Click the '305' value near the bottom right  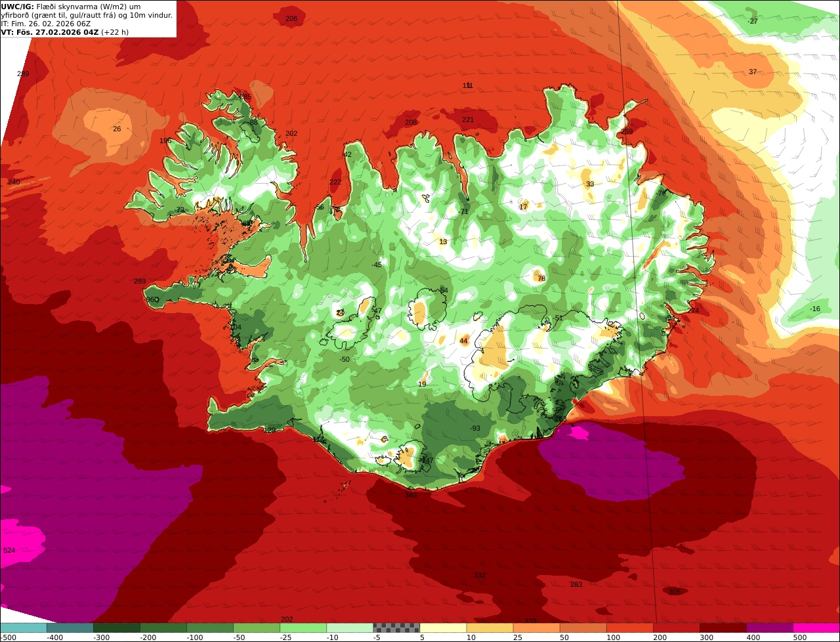tap(675, 591)
